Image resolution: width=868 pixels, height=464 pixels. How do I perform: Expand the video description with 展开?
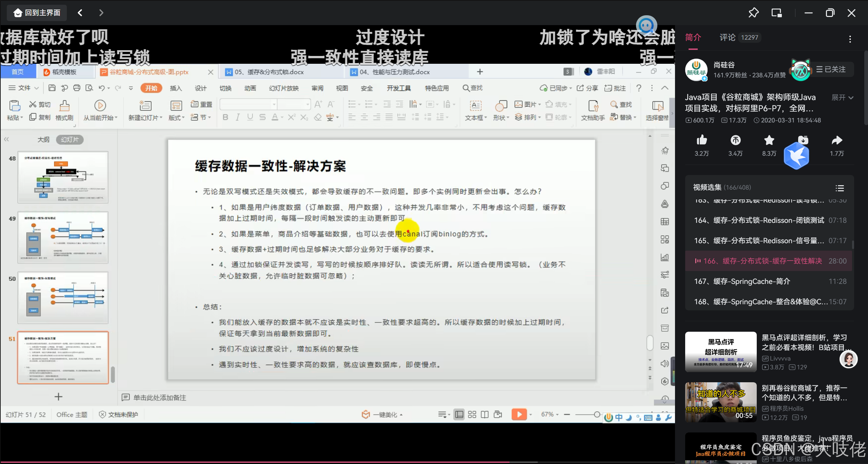click(842, 98)
